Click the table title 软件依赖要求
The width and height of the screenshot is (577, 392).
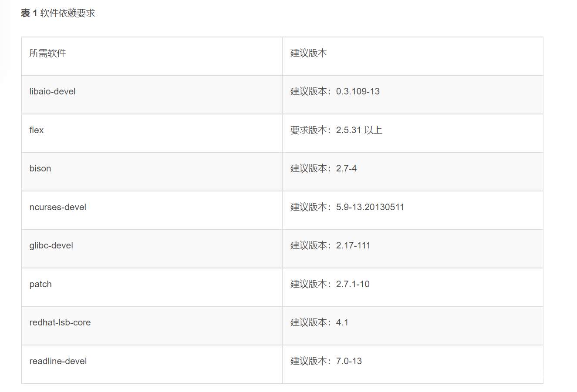(x=67, y=13)
